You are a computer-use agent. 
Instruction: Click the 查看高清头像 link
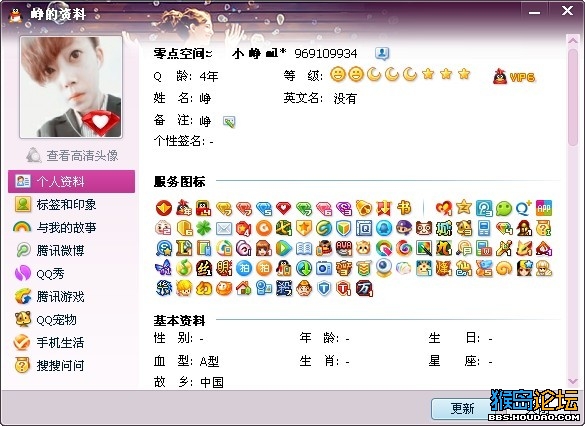(72, 155)
